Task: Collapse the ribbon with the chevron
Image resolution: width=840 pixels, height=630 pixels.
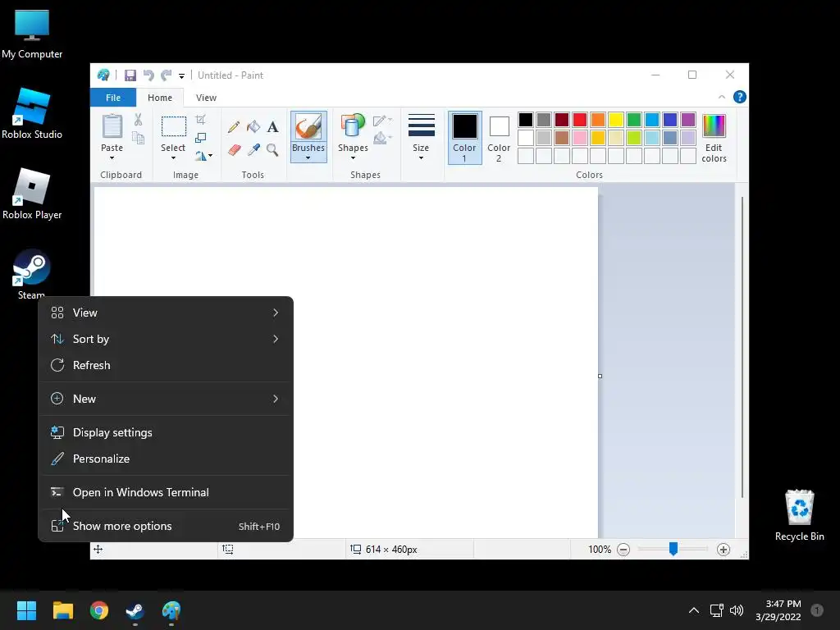Action: 722,97
